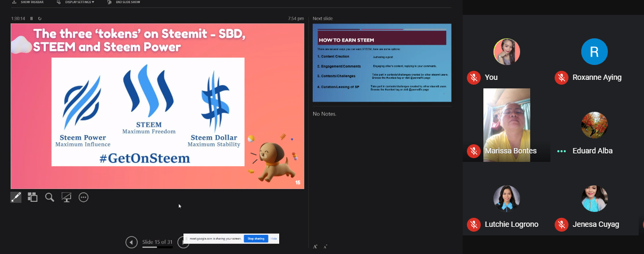Viewport: 644px width, 254px height.
Task: Click Marissa Bontes's muted mic icon
Action: click(473, 151)
